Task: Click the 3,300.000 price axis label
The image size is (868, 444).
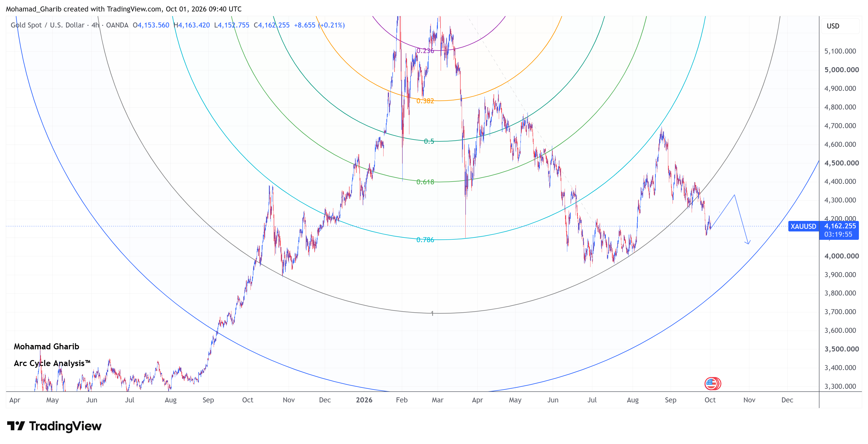Action: click(x=840, y=386)
